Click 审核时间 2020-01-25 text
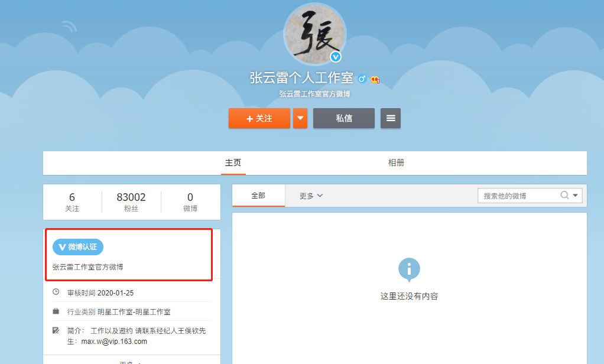Viewport: 604px width, 364px height. tap(100, 292)
